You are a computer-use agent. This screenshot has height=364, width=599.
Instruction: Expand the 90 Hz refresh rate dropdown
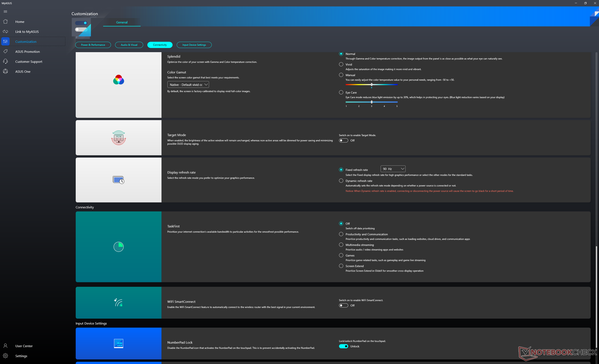[x=393, y=169]
